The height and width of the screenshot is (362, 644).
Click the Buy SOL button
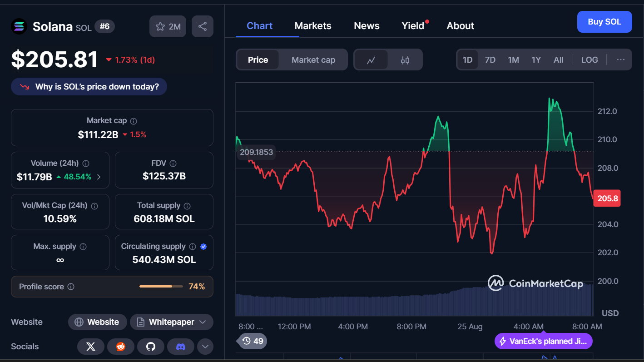[604, 22]
